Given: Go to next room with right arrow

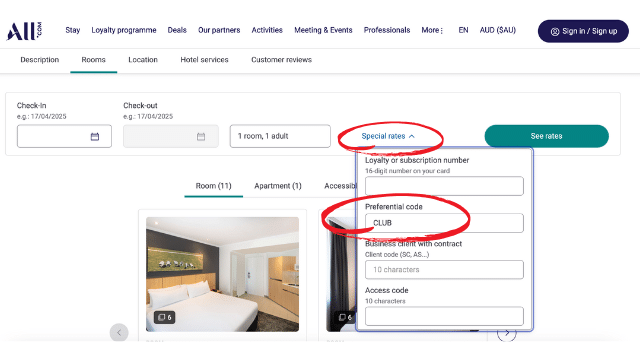Looking at the screenshot, I should 507,333.
